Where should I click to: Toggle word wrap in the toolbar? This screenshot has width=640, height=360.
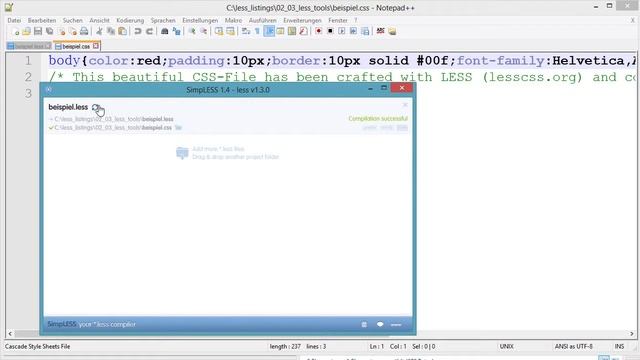point(246,31)
